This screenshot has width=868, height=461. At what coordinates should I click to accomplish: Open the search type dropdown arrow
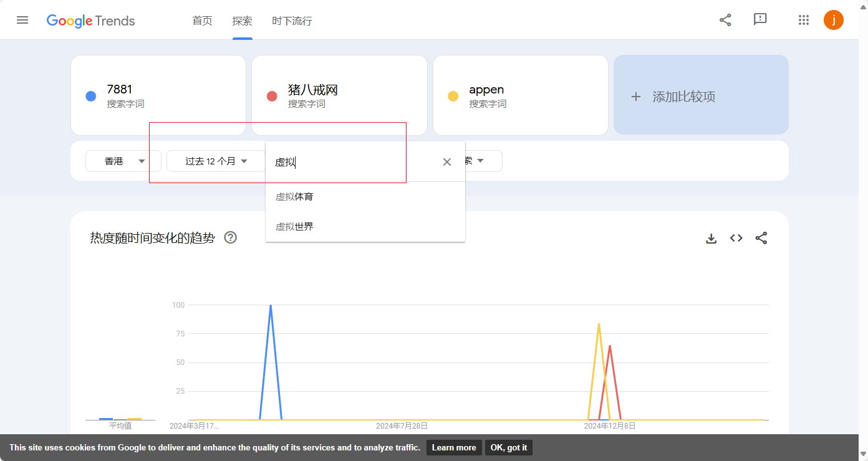[480, 161]
